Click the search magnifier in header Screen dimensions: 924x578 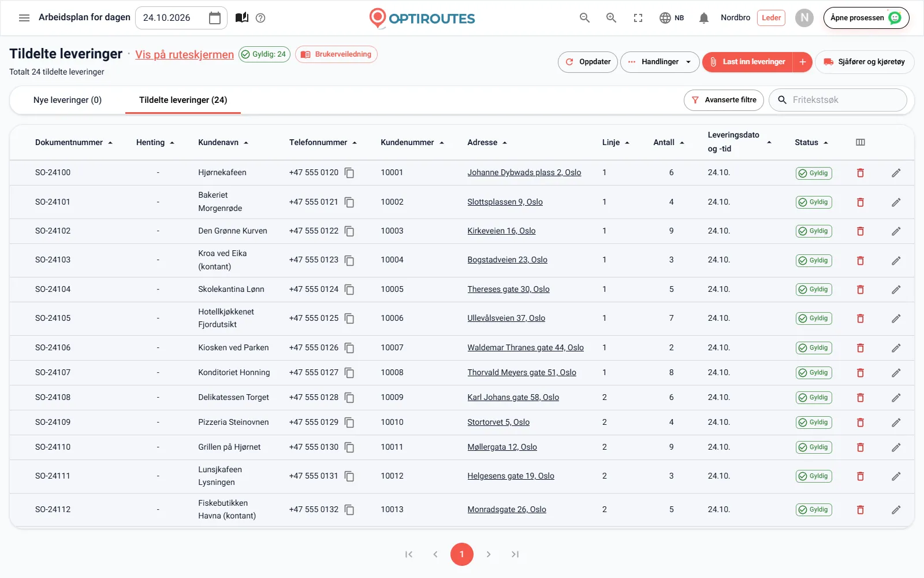pyautogui.click(x=584, y=18)
